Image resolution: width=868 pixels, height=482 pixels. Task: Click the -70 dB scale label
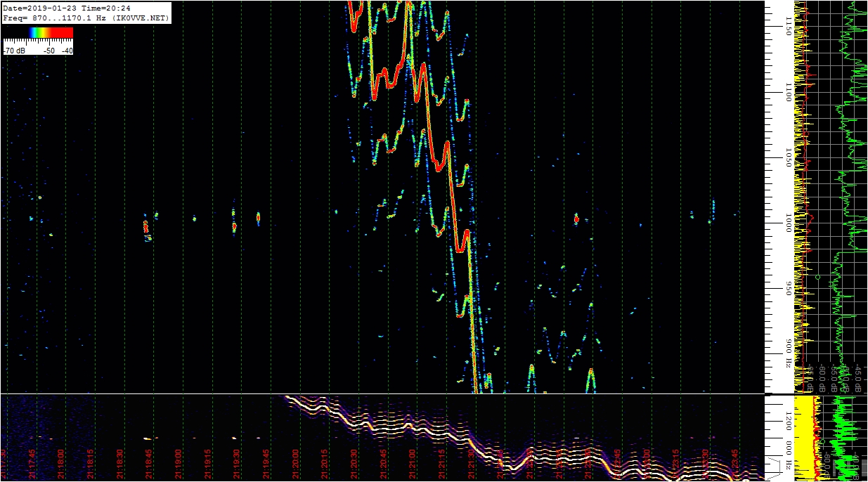point(15,51)
